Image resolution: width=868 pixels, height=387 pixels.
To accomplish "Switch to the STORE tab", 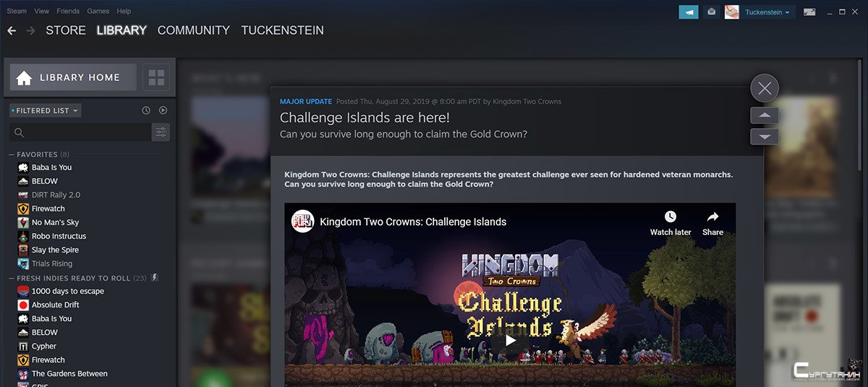I will tap(66, 30).
